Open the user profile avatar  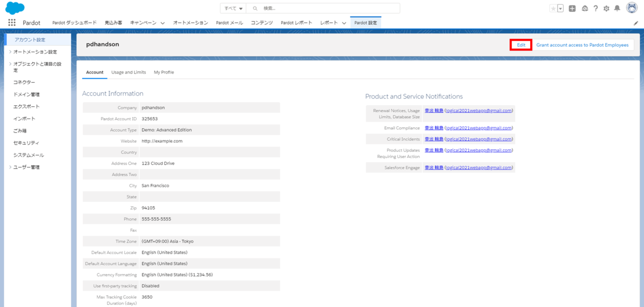coord(632,9)
